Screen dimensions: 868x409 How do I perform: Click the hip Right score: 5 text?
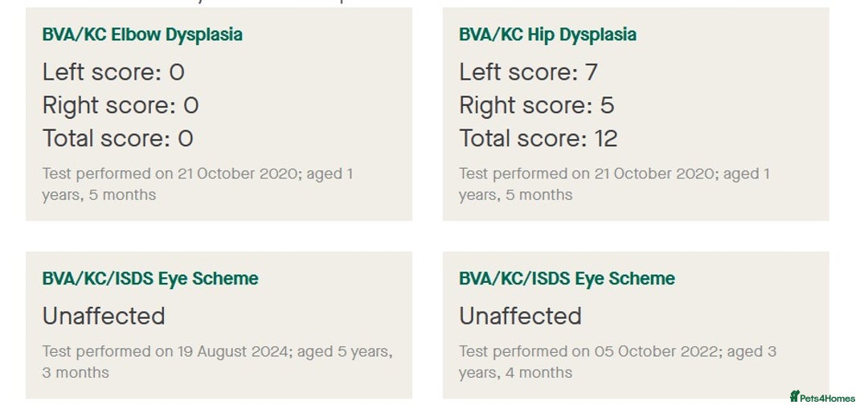[536, 105]
